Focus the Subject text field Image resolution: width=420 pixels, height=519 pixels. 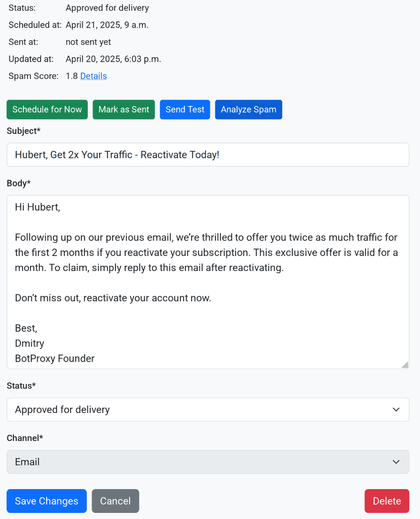pos(208,155)
